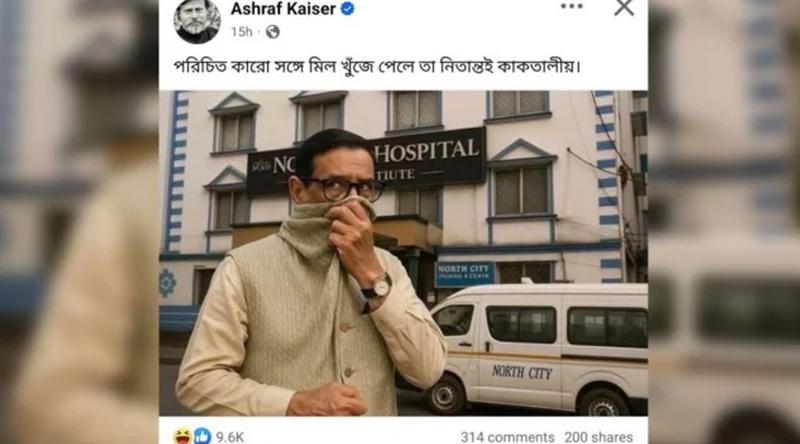This screenshot has width=800, height=444.
Task: Click the blue Like thumbs-up reaction icon
Action: tap(202, 437)
